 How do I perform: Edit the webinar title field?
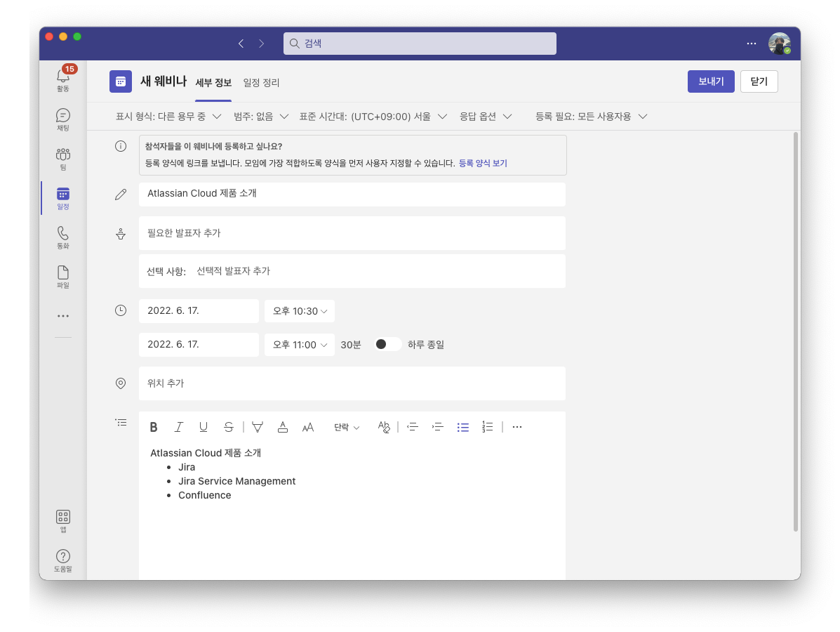coord(352,194)
